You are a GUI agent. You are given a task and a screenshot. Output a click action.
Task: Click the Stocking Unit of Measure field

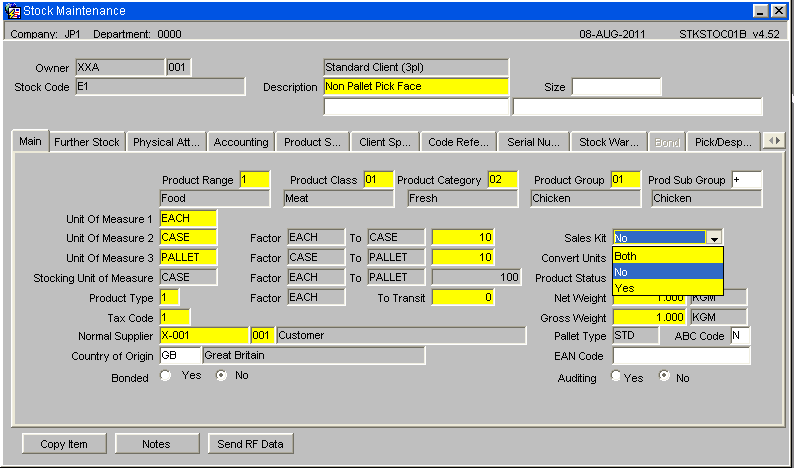(x=188, y=278)
